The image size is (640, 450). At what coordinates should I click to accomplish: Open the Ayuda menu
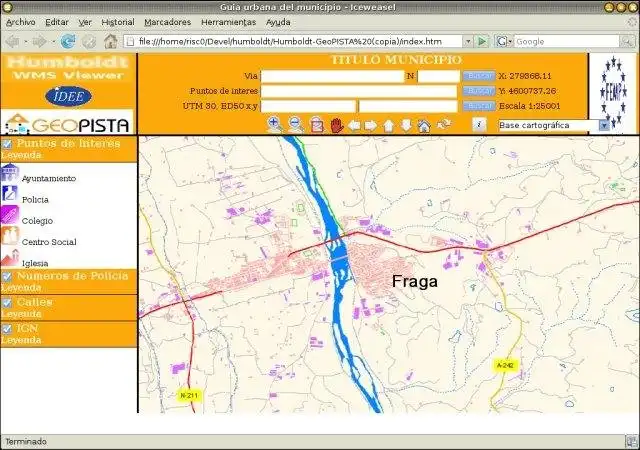(278, 22)
